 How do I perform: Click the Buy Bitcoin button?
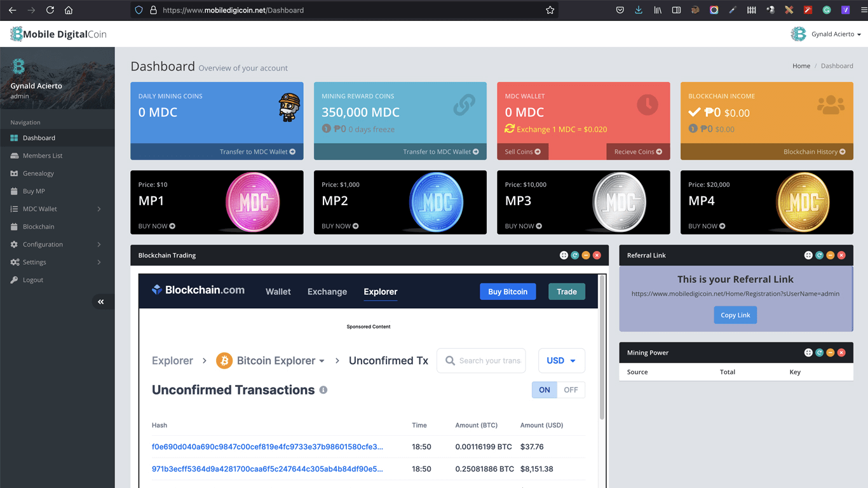(x=508, y=292)
